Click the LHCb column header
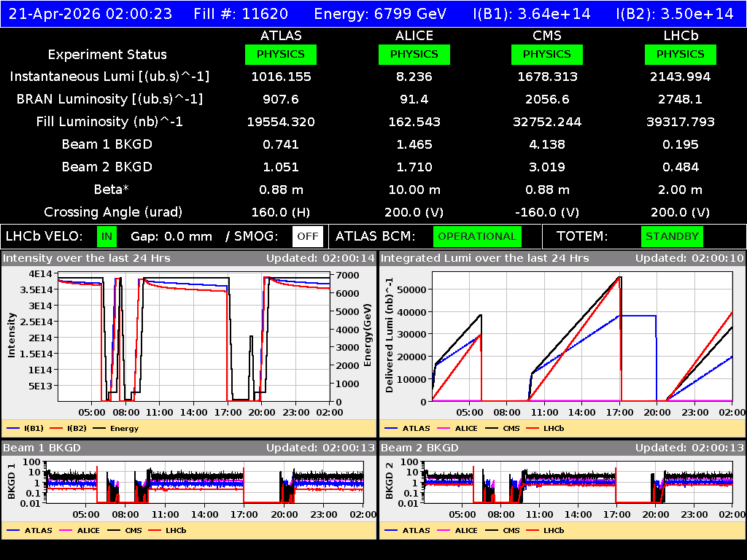 [681, 36]
